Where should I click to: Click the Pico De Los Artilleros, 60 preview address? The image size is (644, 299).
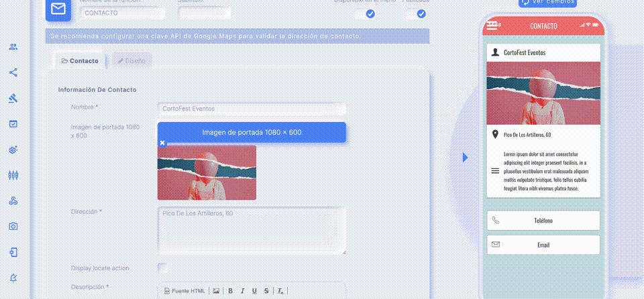tap(527, 135)
